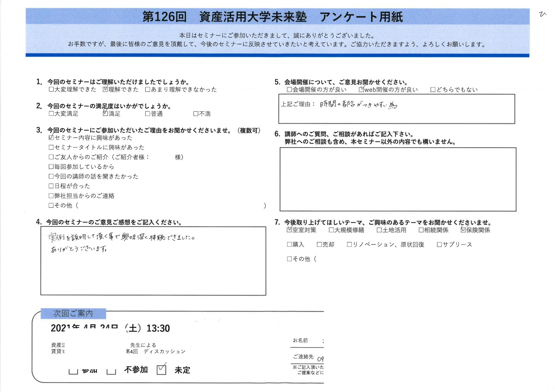The width and height of the screenshot is (555, 392).
Task: Check the リノベーション、原状回復 checkbox
Action: coord(349,244)
